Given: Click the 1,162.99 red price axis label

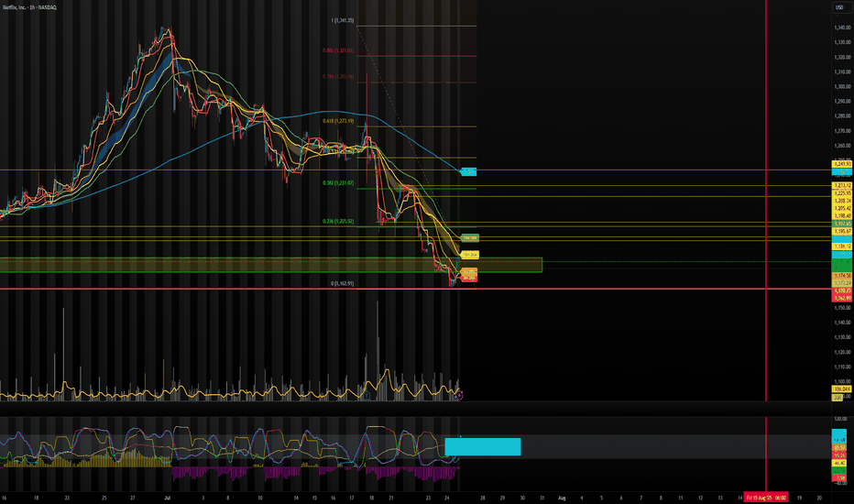Looking at the screenshot, I should pos(842,298).
